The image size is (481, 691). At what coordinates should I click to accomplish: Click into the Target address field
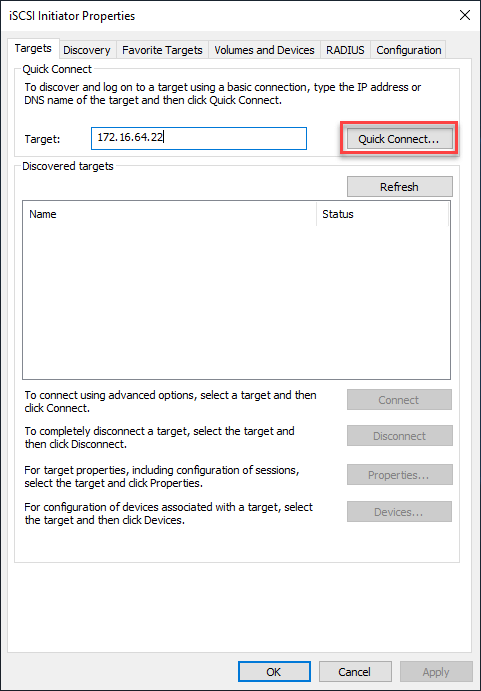(x=199, y=138)
